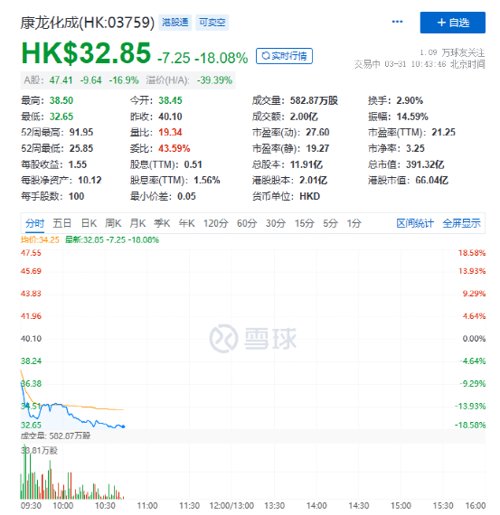Click the 52周最高 value 91.95
Image resolution: width=500 pixels, height=515 pixels.
(81, 132)
